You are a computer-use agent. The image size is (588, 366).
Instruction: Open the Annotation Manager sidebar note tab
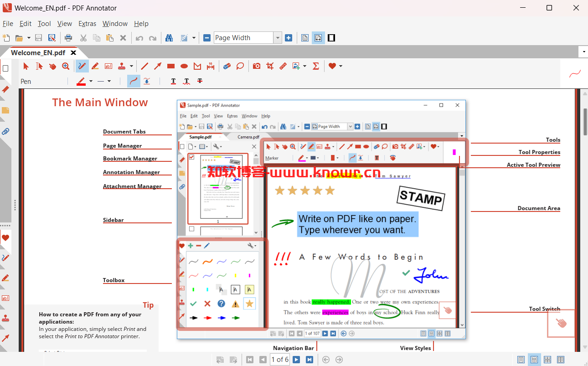pos(5,110)
